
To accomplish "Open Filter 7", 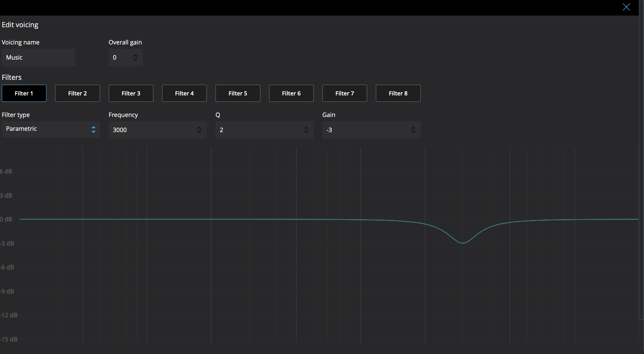I will point(344,93).
